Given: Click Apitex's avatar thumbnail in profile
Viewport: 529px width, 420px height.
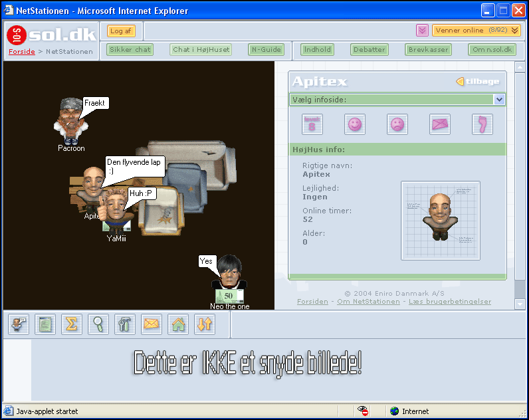Looking at the screenshot, I should tap(440, 220).
